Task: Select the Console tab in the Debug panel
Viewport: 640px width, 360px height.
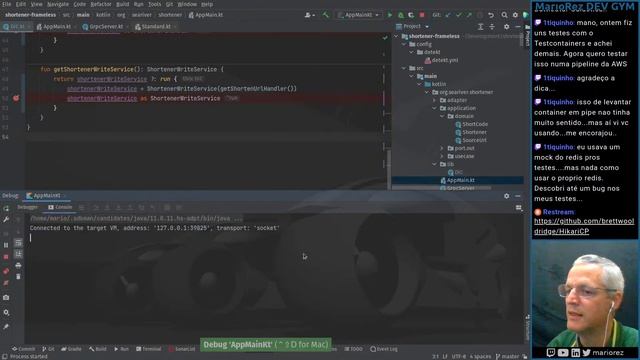Action: coord(60,207)
